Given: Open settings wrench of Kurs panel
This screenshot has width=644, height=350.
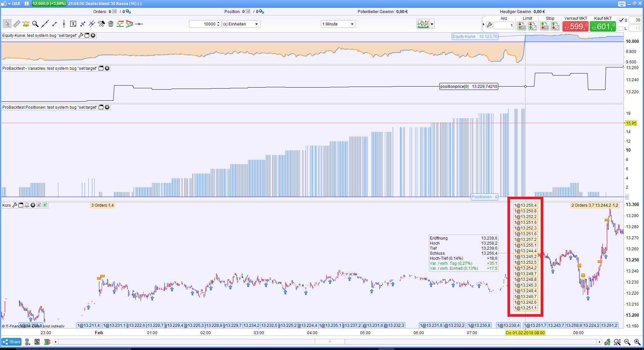Looking at the screenshot, I should click(15, 205).
